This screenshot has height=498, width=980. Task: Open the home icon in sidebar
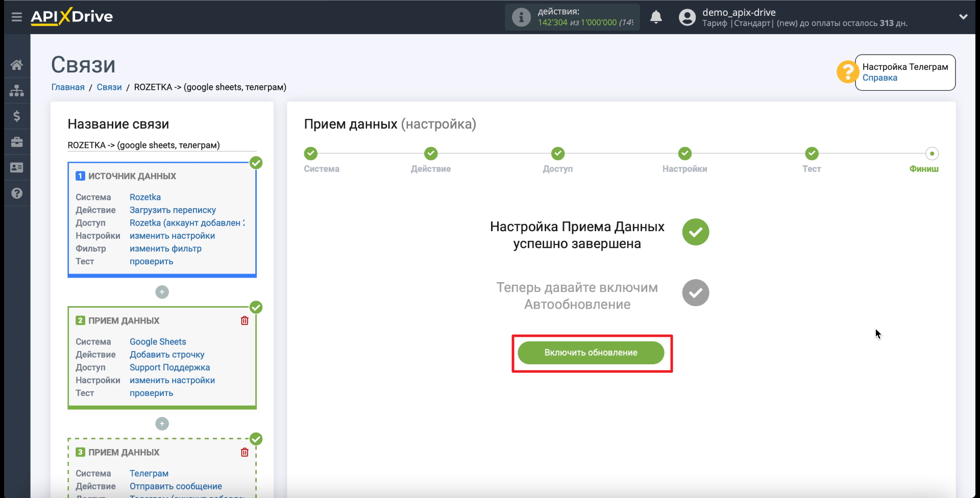[x=17, y=65]
